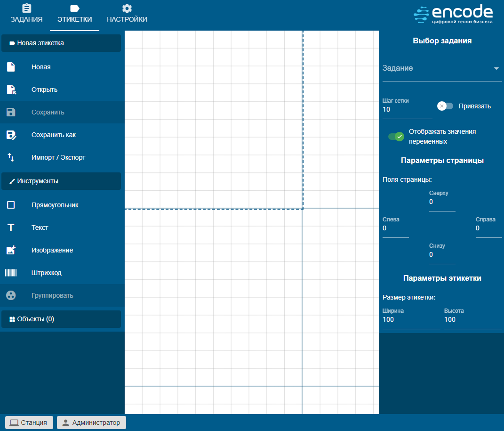504x431 pixels.
Task: Click the Шаг сетки input field
Action: point(407,110)
